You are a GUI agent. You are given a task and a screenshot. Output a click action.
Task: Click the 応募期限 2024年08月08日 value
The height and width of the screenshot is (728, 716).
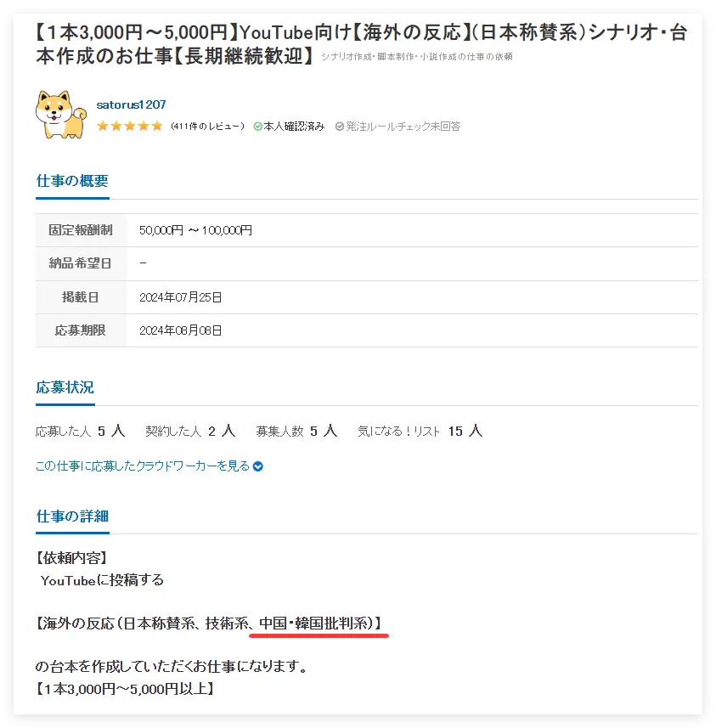click(181, 330)
